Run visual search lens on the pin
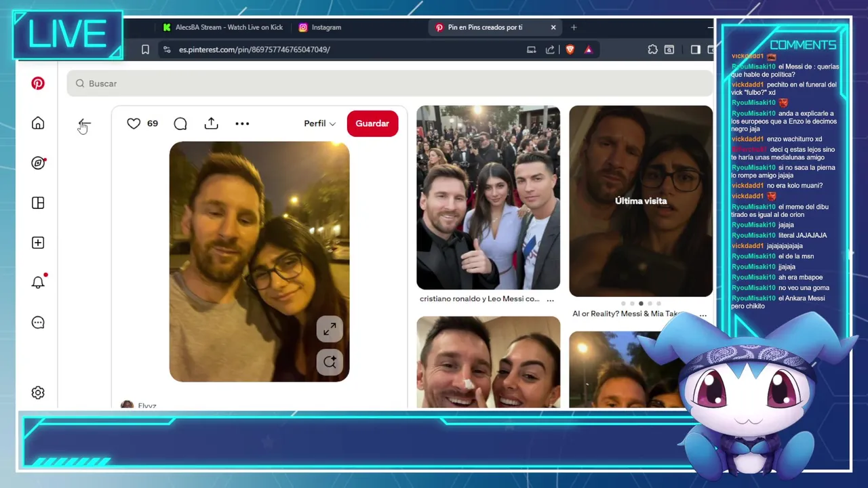 coord(330,362)
